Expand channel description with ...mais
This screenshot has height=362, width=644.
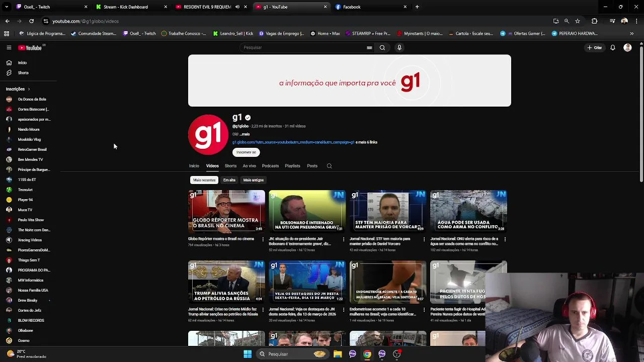pos(245,134)
